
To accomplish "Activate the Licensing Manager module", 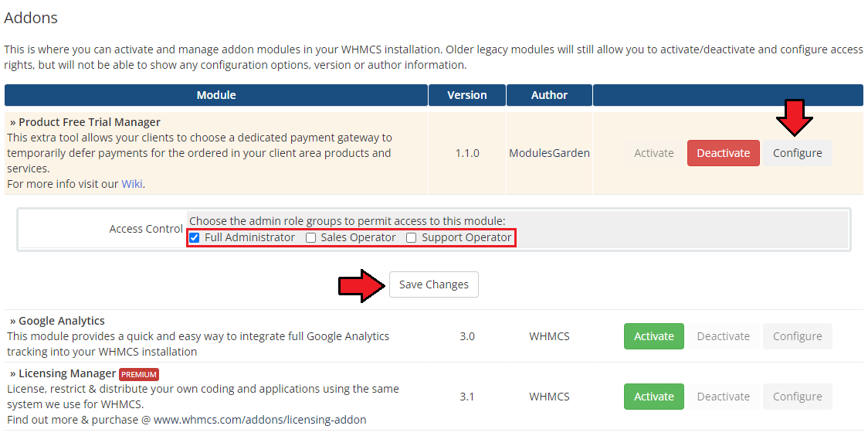I will 654,397.
